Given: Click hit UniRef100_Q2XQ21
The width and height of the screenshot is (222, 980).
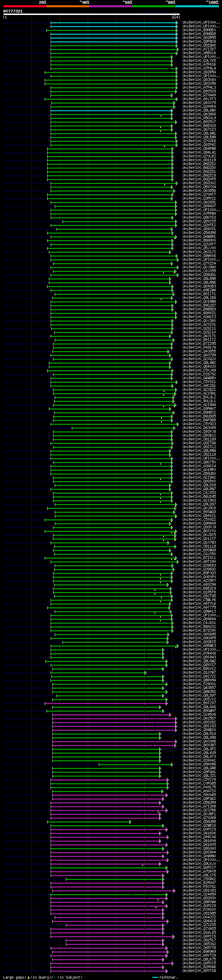Looking at the screenshot, I should click(x=199, y=390).
